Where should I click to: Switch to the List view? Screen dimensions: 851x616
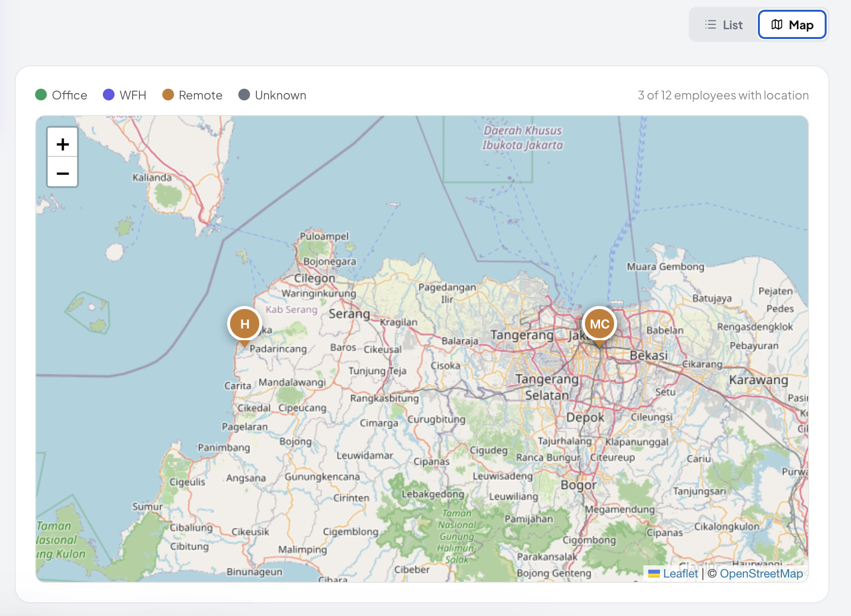(x=723, y=25)
